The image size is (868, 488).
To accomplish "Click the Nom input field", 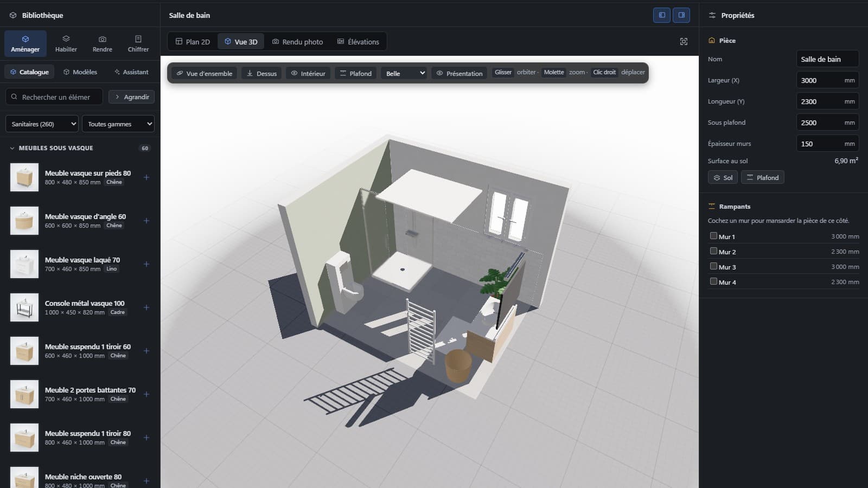I will pos(827,59).
